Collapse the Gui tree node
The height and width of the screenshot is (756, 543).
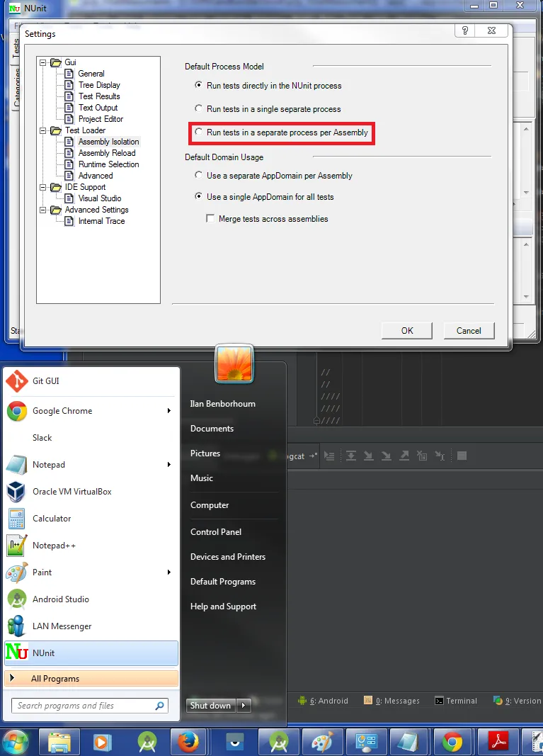(43, 62)
